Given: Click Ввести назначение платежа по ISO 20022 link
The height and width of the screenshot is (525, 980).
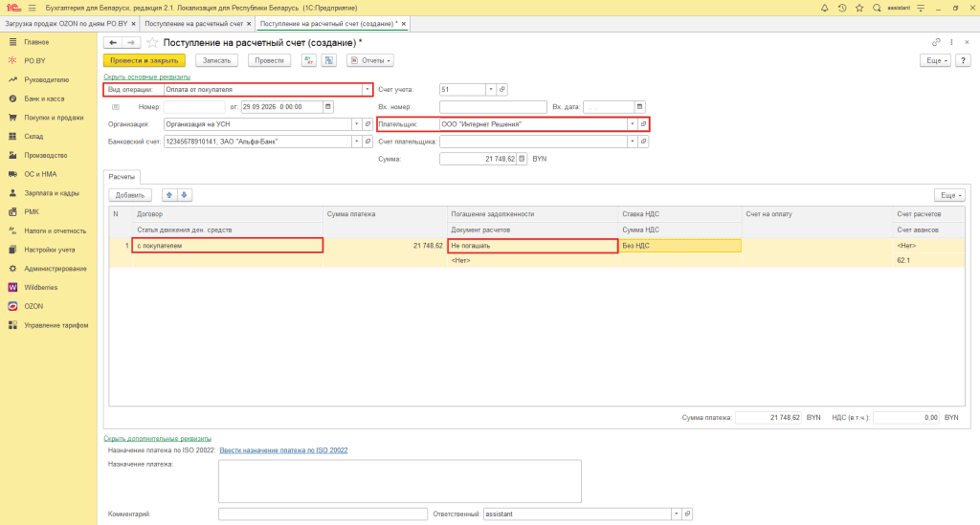Looking at the screenshot, I should point(283,450).
